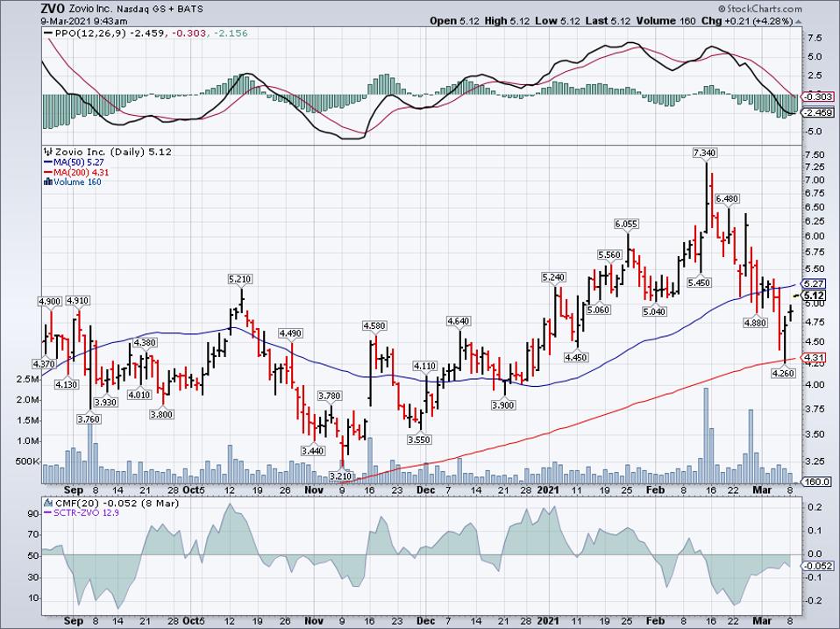The image size is (840, 629).
Task: Click the 5.240 price label
Action: tap(553, 277)
